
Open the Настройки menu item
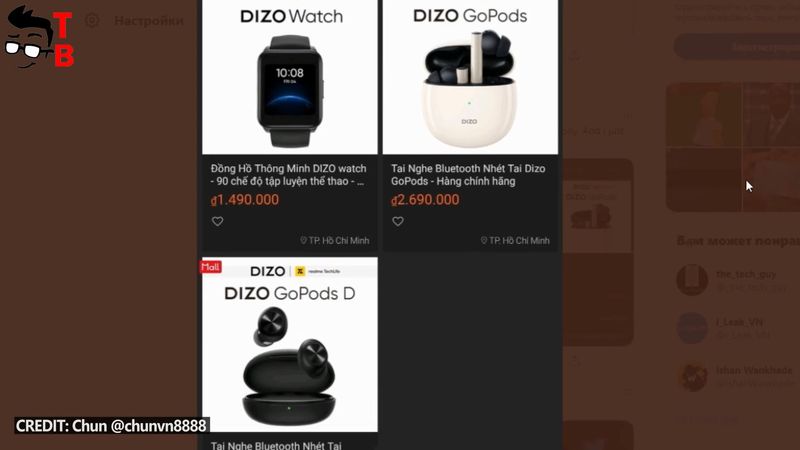[x=148, y=21]
